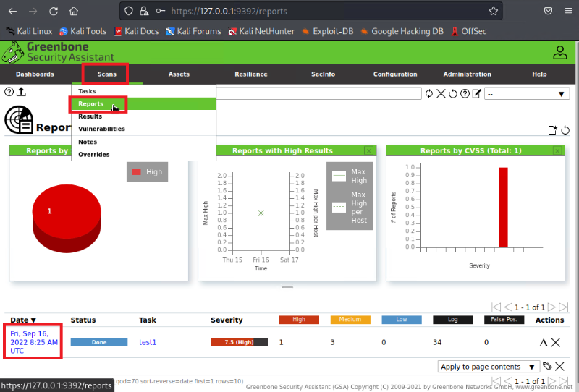Viewport: 579px width, 392px height.
Task: Delete the test1 report using its row X icon
Action: click(x=556, y=342)
